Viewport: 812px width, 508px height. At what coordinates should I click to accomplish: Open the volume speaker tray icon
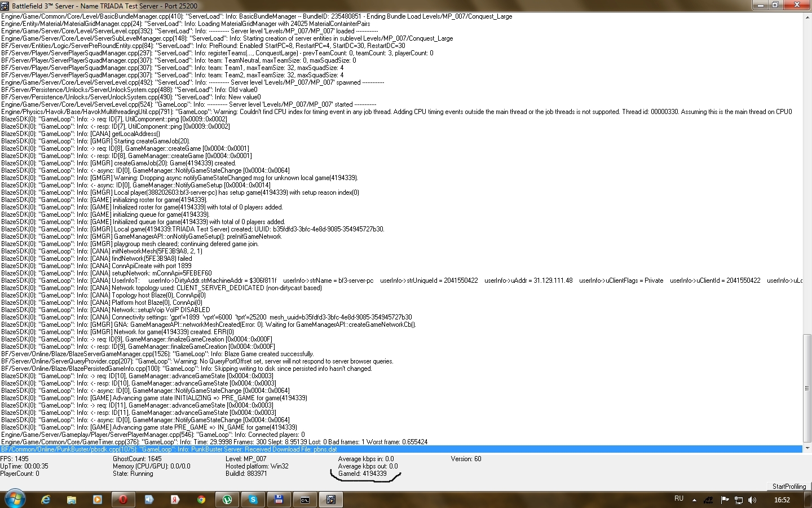tap(752, 500)
